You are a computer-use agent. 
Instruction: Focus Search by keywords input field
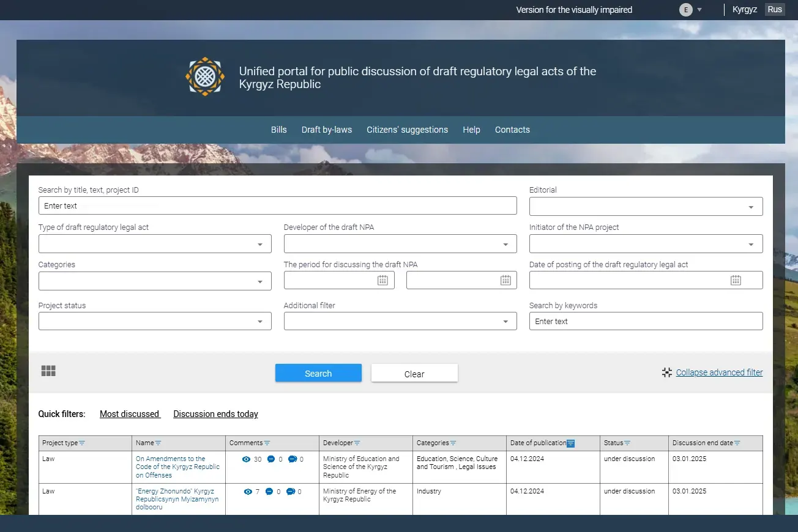[646, 321]
